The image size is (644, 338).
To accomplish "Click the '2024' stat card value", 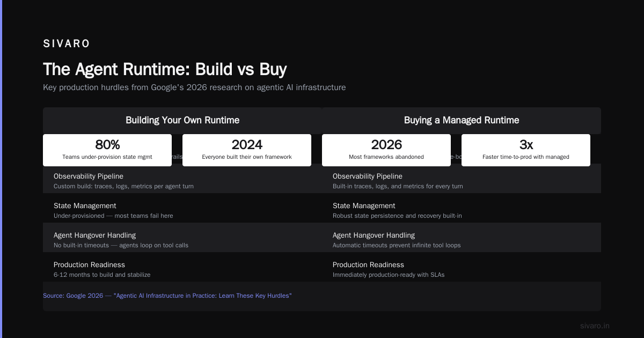I will click(x=247, y=145).
